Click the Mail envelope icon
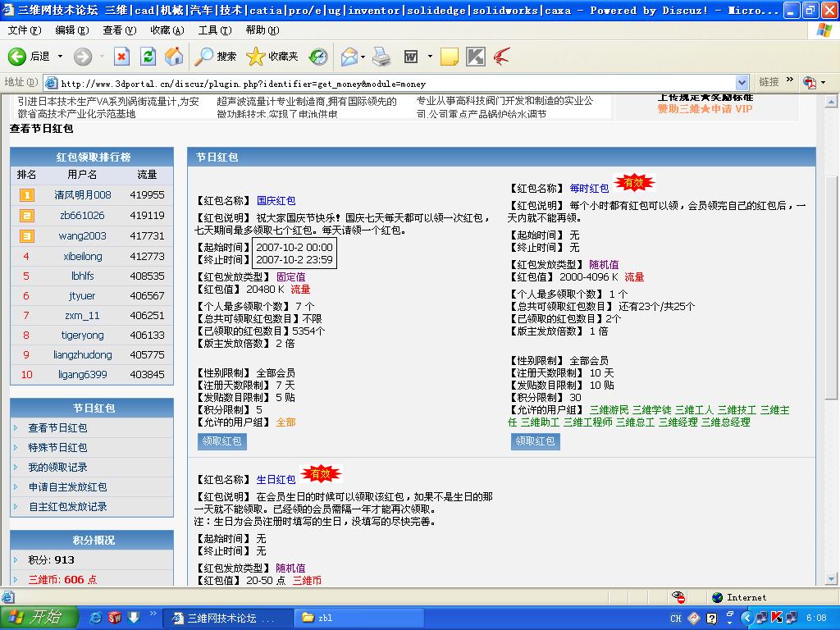Screen dimensions: 840x630 [x=349, y=57]
